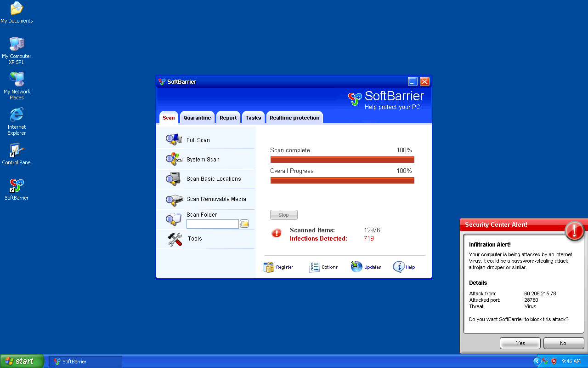This screenshot has height=368, width=588.
Task: Click the Scan Folder path input field
Action: pos(212,224)
